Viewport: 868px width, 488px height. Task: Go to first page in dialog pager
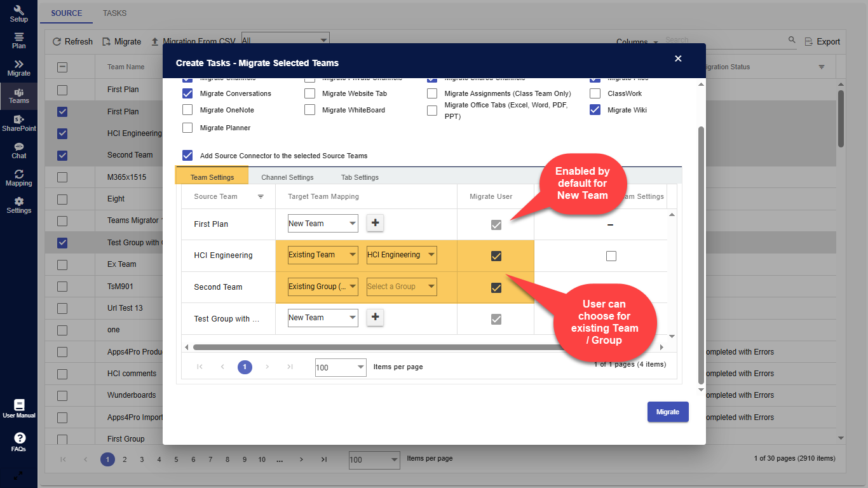pos(200,367)
